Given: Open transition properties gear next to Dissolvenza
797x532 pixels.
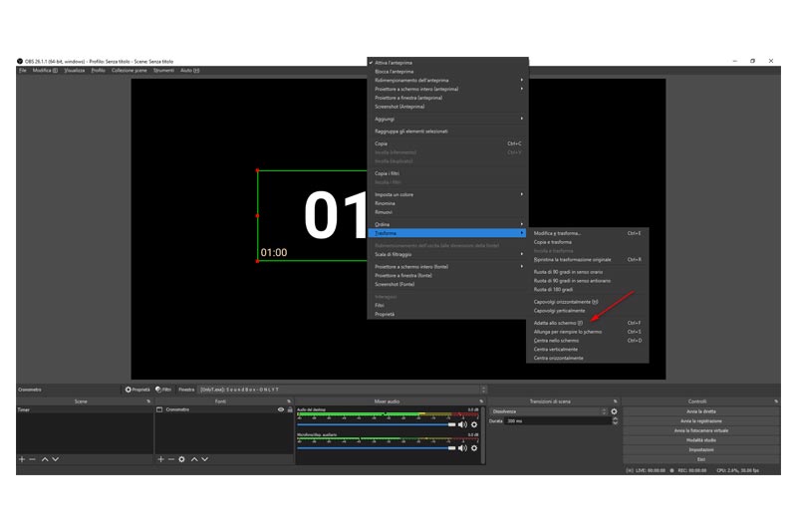Looking at the screenshot, I should 614,411.
